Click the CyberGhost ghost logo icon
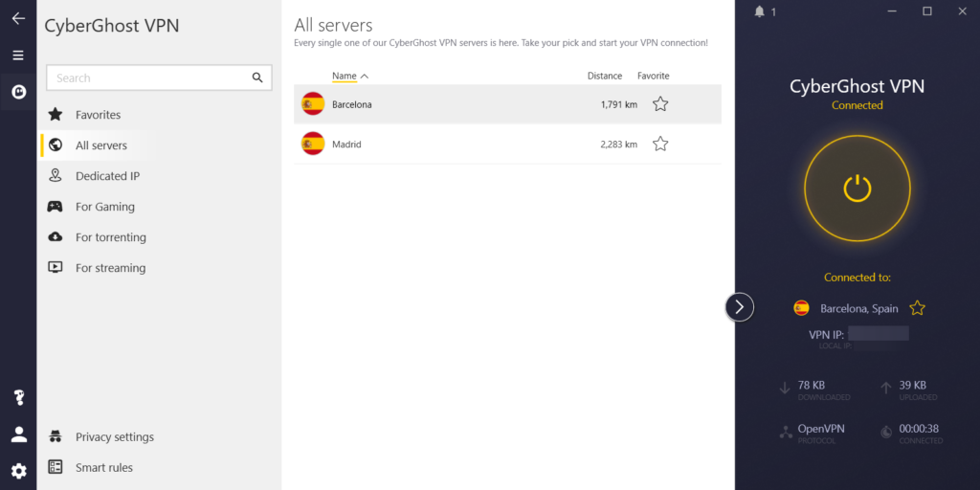This screenshot has width=980, height=490. point(18,92)
